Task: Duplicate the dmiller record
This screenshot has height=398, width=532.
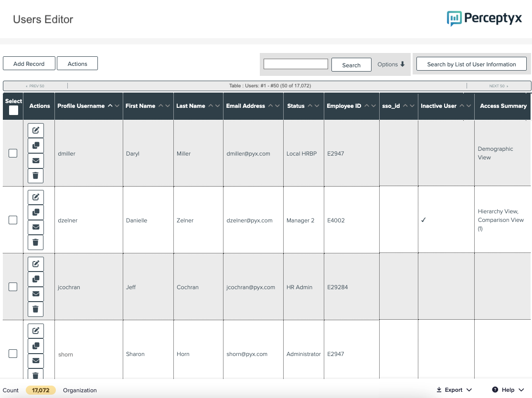Action: click(36, 146)
